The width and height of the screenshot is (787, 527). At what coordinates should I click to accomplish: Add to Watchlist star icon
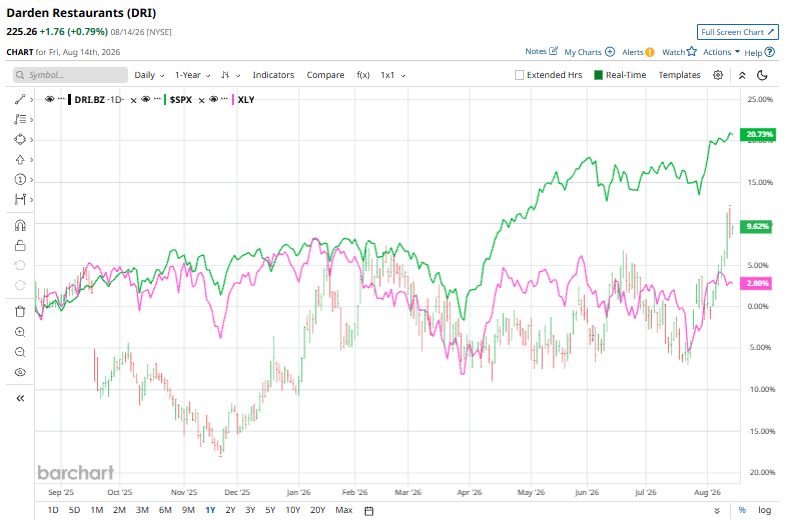[692, 51]
